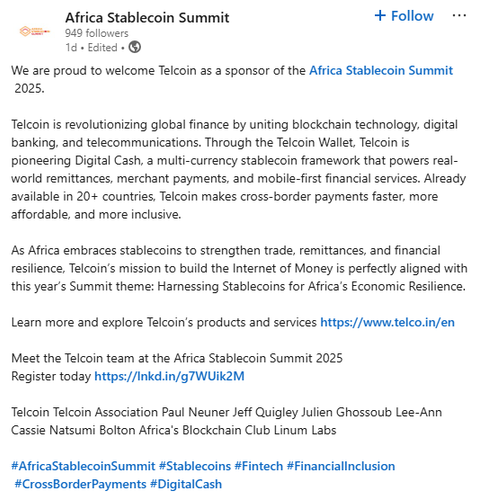Follow Africa Stablecoin Summit page
479x500 pixels.
[x=404, y=16]
